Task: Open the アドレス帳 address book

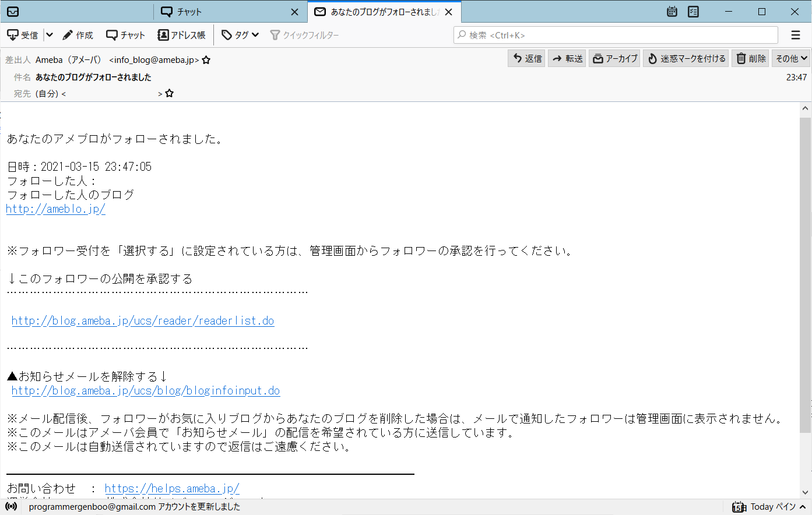Action: coord(181,35)
